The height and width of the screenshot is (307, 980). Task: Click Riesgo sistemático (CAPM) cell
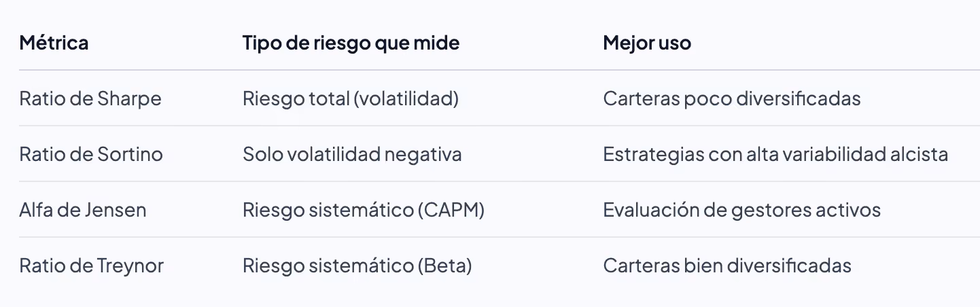point(364,210)
